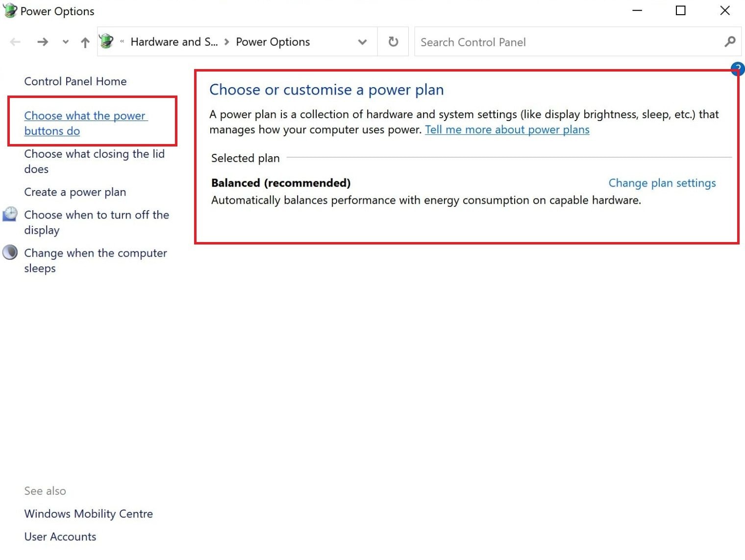Expand the address bar history dropdown
Screen dimensions: 745x560
(x=362, y=42)
